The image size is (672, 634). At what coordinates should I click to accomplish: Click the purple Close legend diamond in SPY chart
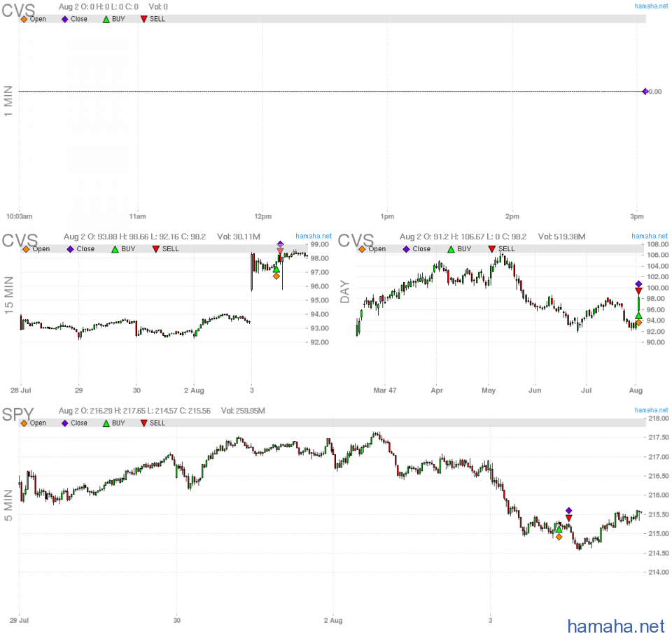click(x=64, y=423)
